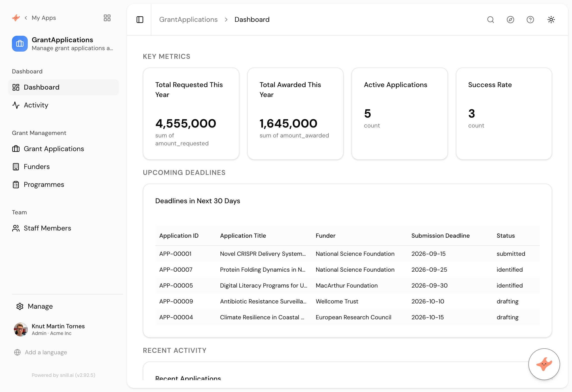Open Staff Members menu item
The image size is (572, 392).
point(64,228)
